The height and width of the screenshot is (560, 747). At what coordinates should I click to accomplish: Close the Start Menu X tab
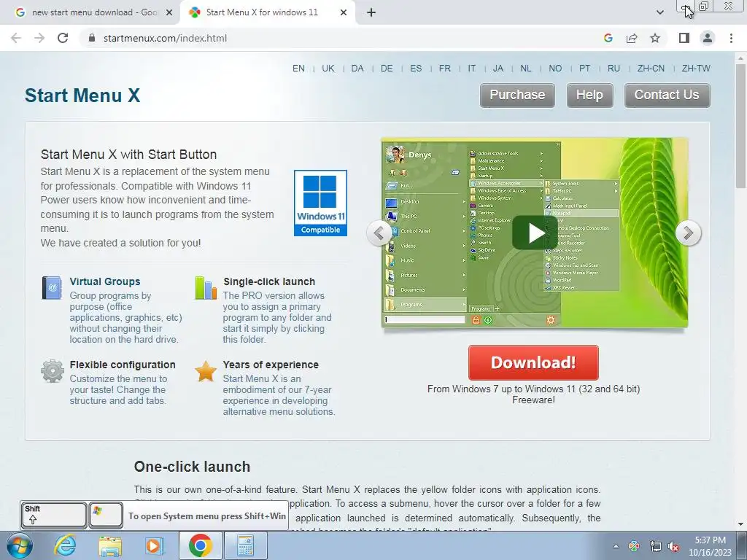[x=344, y=12]
